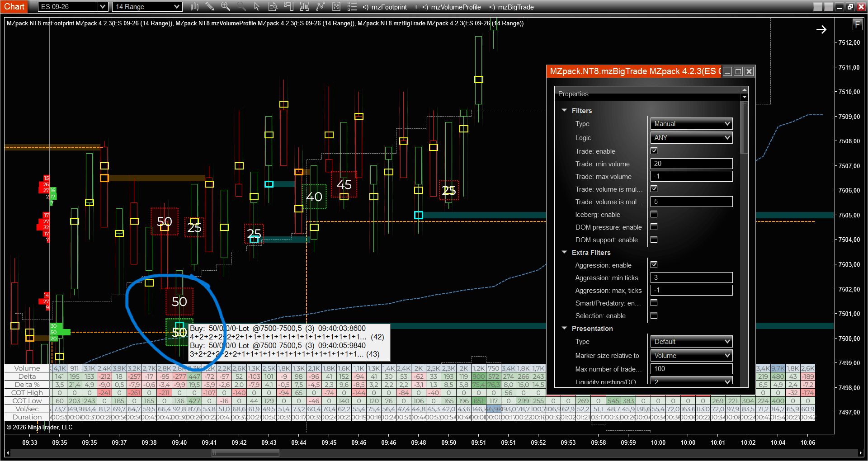868x461 pixels.
Task: Click the red 45 big trade marker
Action: click(x=344, y=184)
